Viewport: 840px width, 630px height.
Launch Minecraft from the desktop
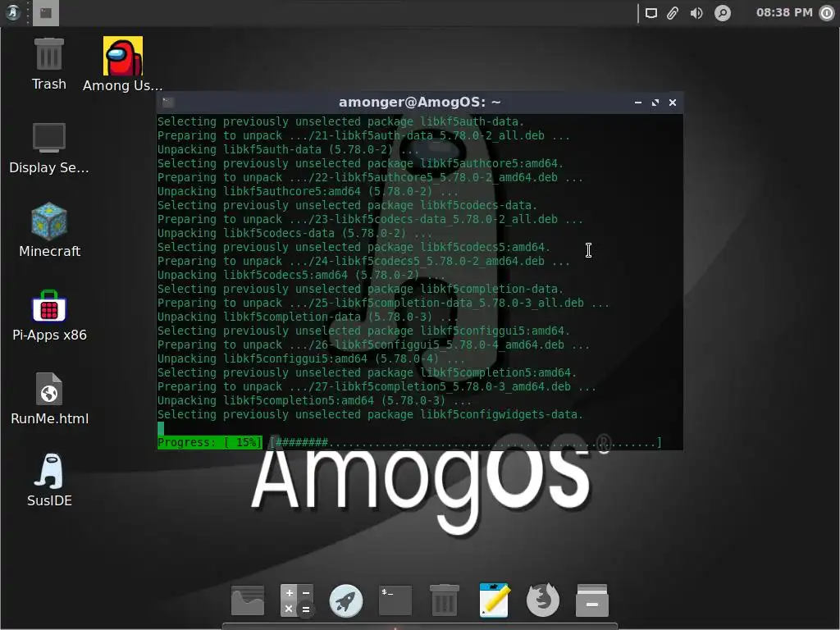tap(49, 231)
